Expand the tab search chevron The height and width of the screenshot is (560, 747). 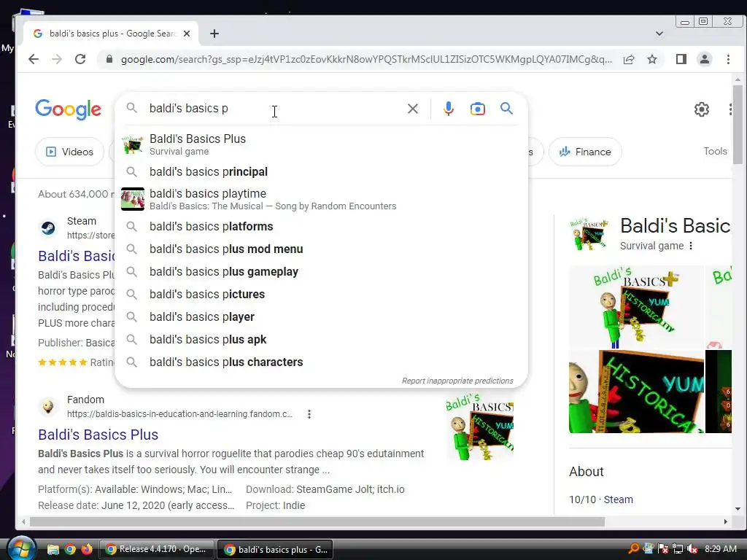(659, 34)
